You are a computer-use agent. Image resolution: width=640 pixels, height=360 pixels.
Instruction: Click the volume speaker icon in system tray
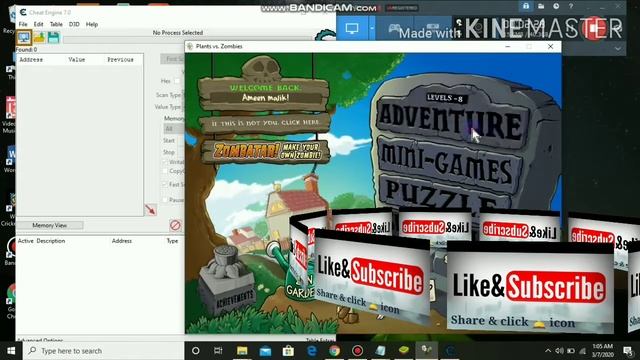pyautogui.click(x=560, y=351)
